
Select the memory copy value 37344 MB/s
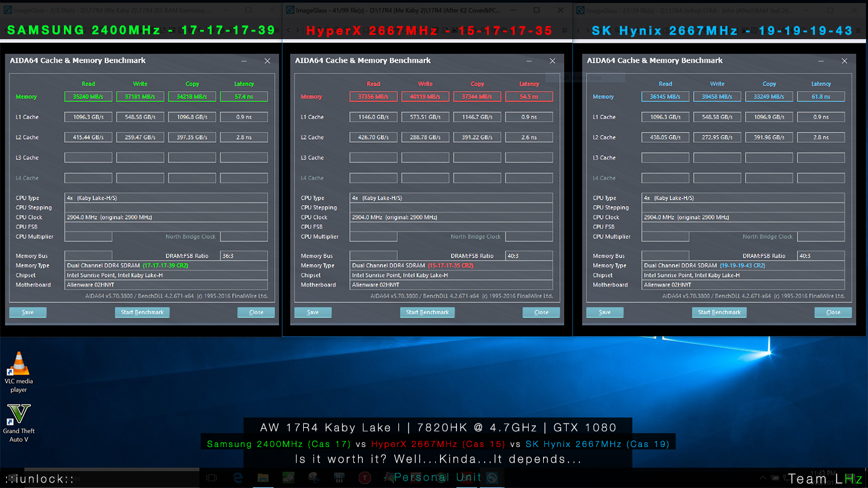point(477,96)
